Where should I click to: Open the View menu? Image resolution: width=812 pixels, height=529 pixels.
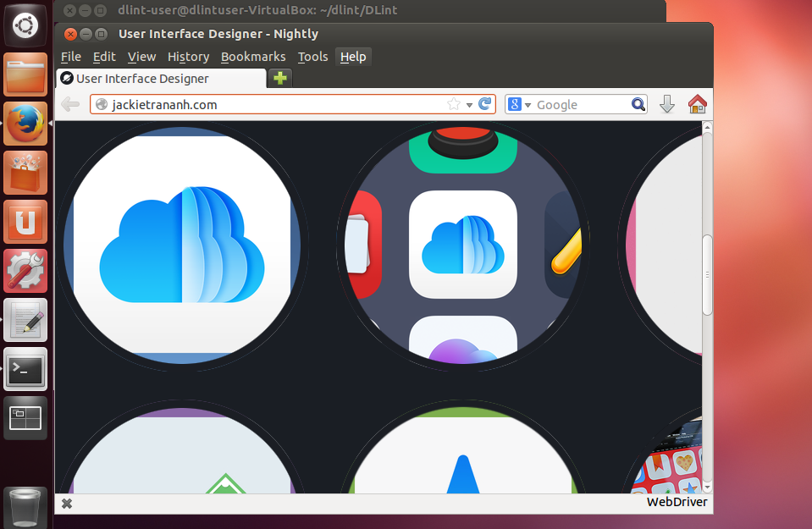point(141,57)
